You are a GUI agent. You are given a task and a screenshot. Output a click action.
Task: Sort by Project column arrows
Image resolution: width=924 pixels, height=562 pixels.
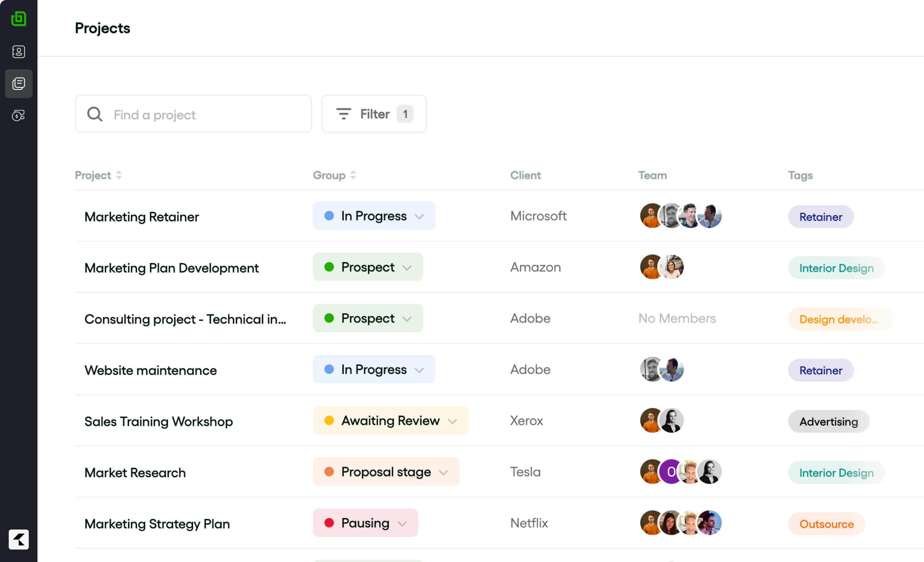point(118,175)
